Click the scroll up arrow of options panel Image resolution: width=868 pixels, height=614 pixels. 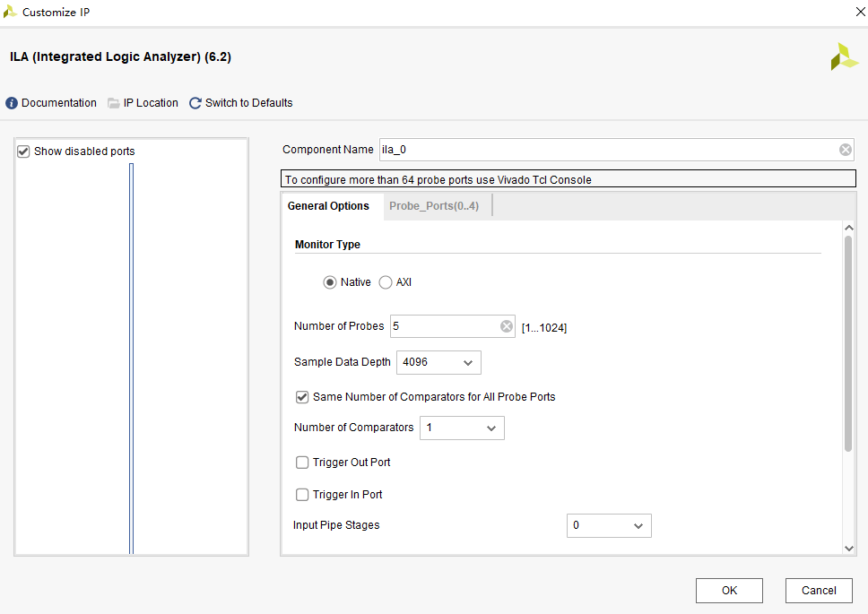(x=848, y=228)
